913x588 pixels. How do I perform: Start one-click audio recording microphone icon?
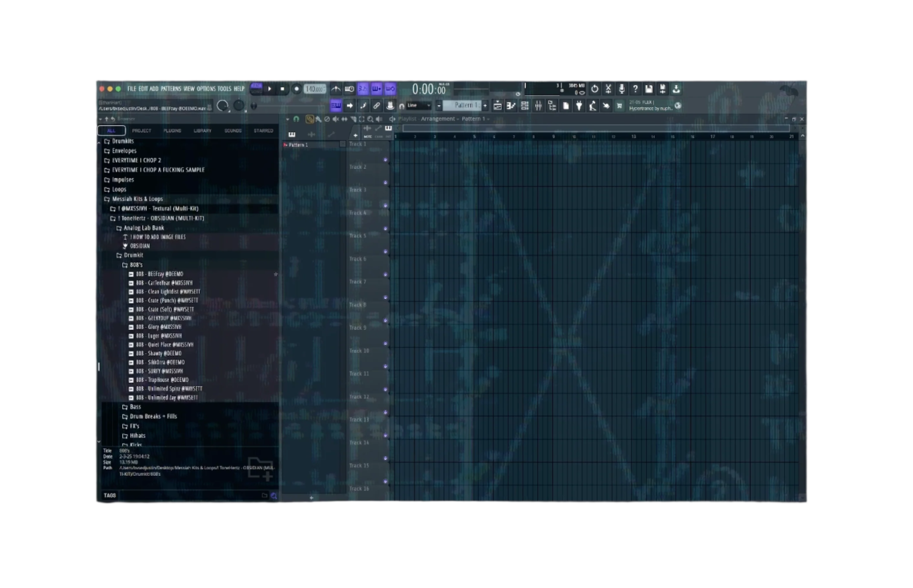pos(622,89)
